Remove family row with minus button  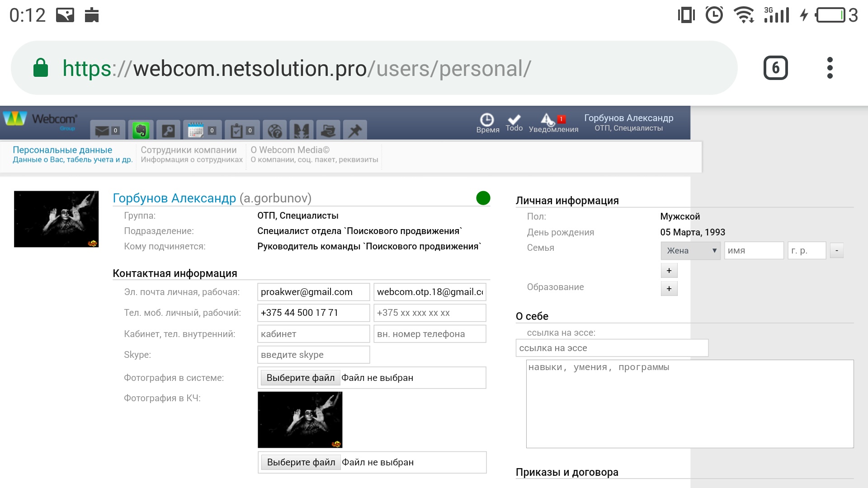[836, 250]
